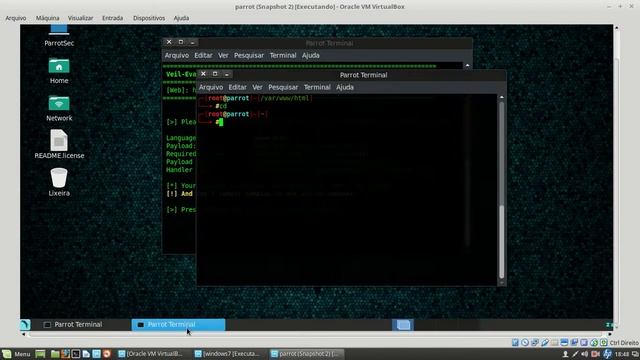Open Ver menu in front Parrot Terminal
640x360 pixels.
(x=257, y=87)
